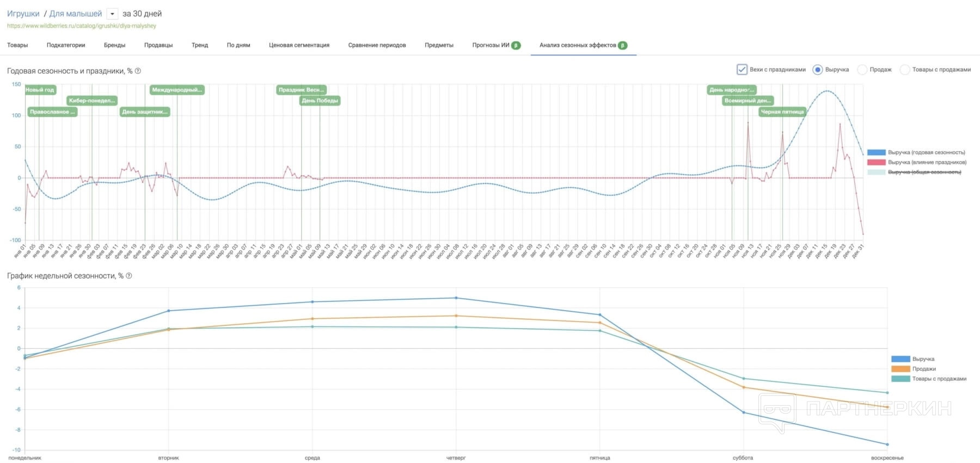The width and height of the screenshot is (980, 463).
Task: Toggle the Вехи с праздниками checkbox
Action: [x=742, y=70]
